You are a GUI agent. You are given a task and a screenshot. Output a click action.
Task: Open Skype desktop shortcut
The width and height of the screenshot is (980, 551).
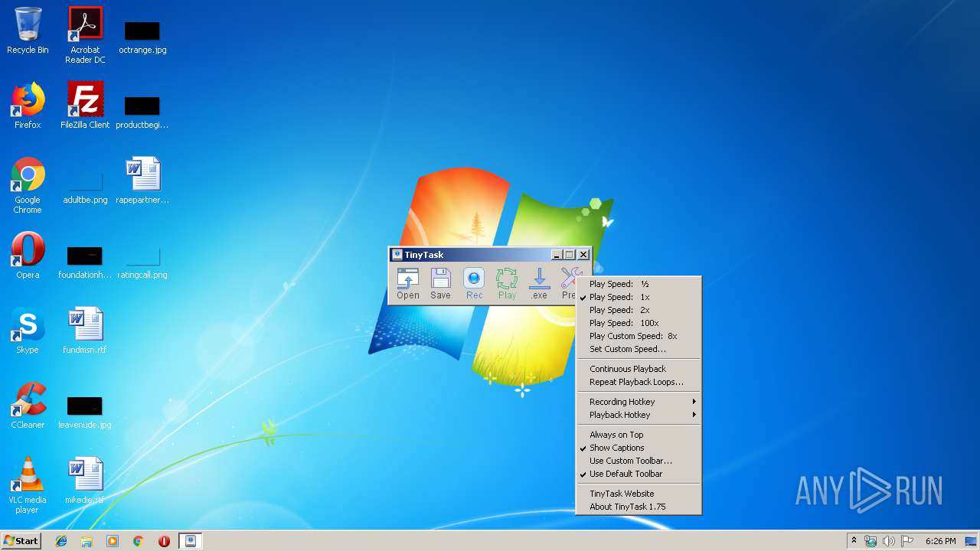click(x=28, y=331)
